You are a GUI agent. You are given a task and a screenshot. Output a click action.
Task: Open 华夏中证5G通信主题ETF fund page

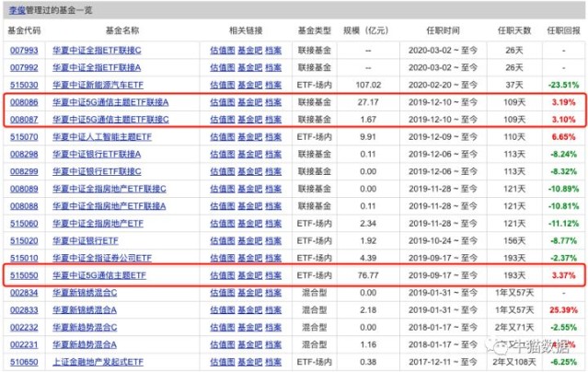(x=99, y=275)
